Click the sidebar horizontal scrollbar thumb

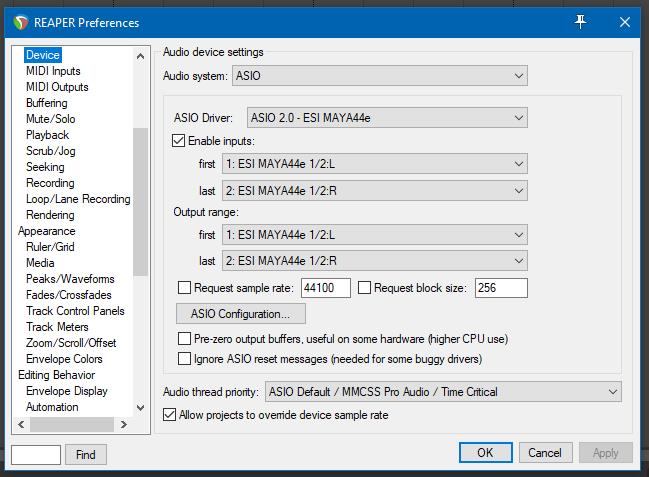point(72,424)
